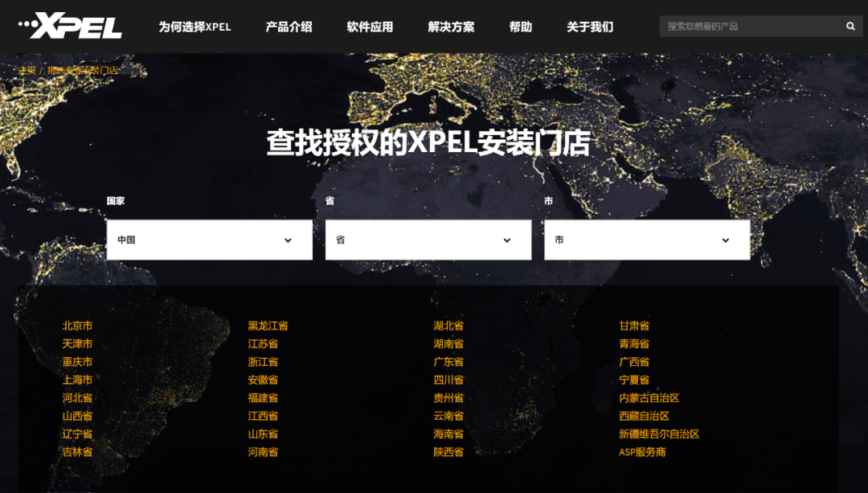Select 福建省 from the list
The width and height of the screenshot is (868, 493).
pos(263,398)
